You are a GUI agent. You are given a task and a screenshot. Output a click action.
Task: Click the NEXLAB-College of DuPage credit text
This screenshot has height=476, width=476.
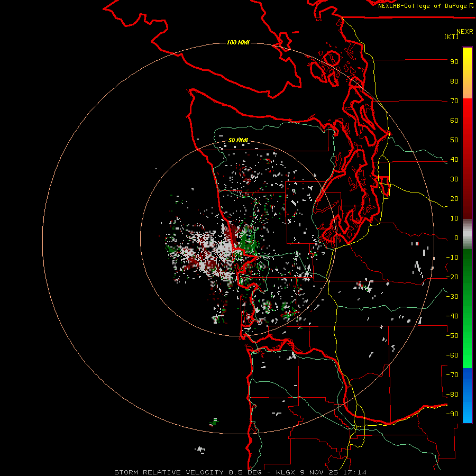[x=425, y=6]
